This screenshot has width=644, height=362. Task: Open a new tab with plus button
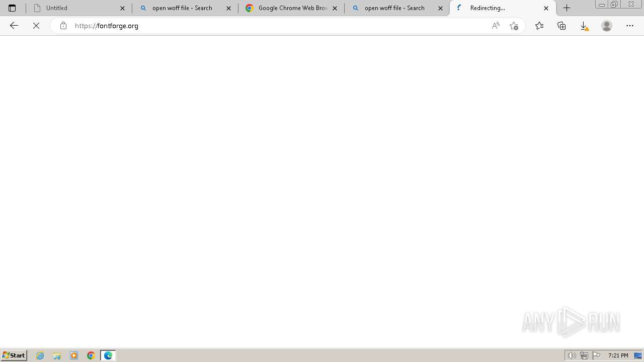567,8
